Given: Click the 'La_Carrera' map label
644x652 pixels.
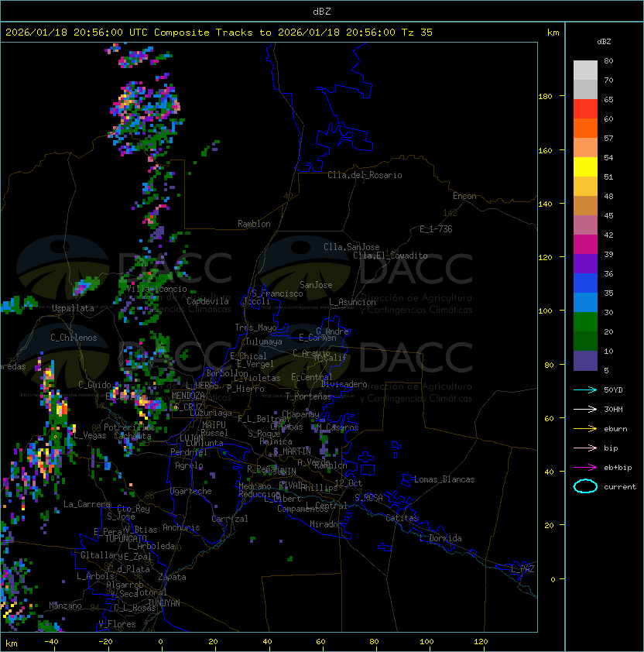Looking at the screenshot, I should (87, 504).
